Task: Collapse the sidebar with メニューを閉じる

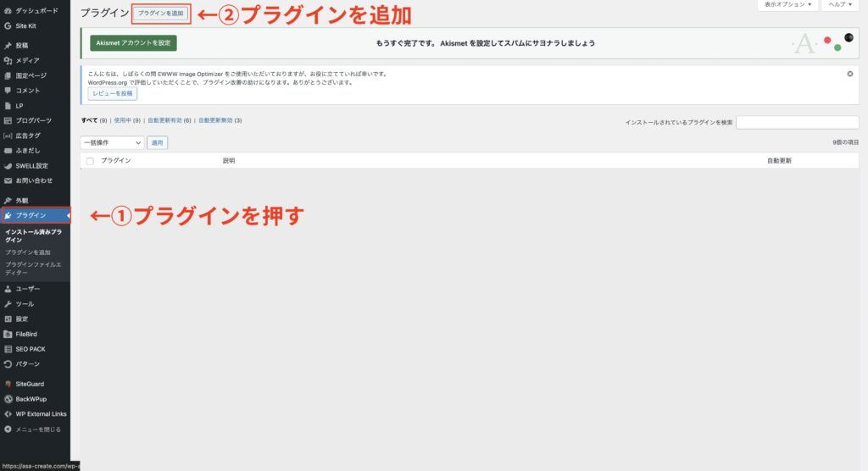Action: (x=34, y=429)
